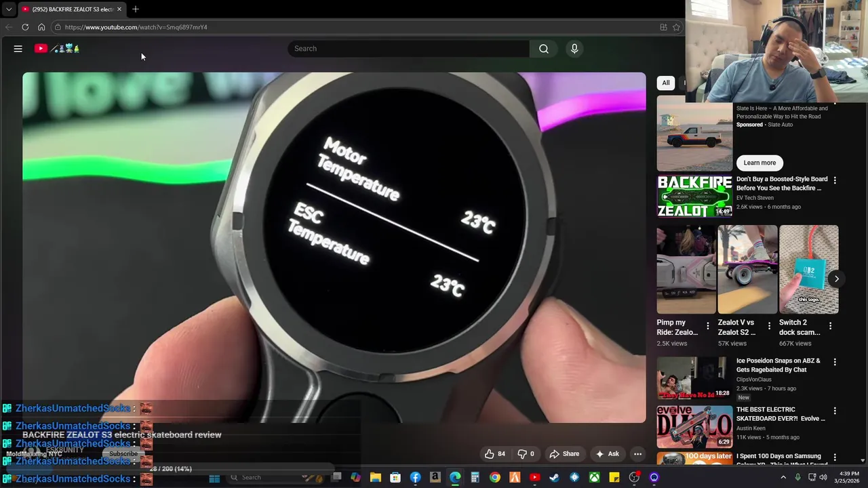Open Calculator from taskbar
Screen dimensions: 868x488
[x=475, y=478]
